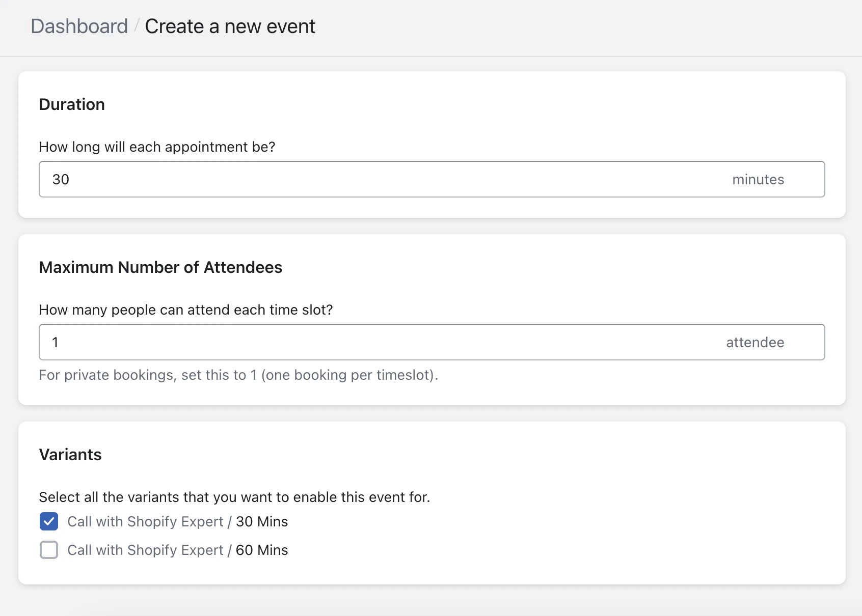
Task: Click the 'Maximum Number of Attendees' heading
Action: pos(160,267)
